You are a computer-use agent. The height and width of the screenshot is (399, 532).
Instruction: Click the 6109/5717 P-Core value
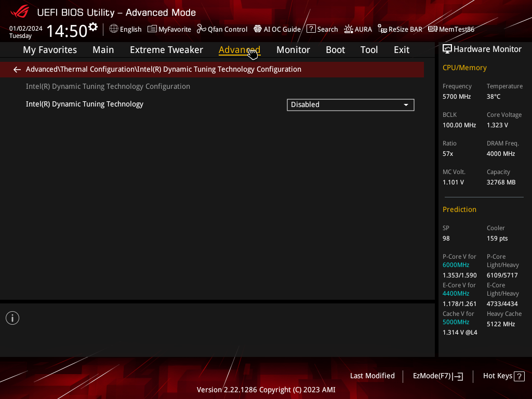[x=502, y=275]
